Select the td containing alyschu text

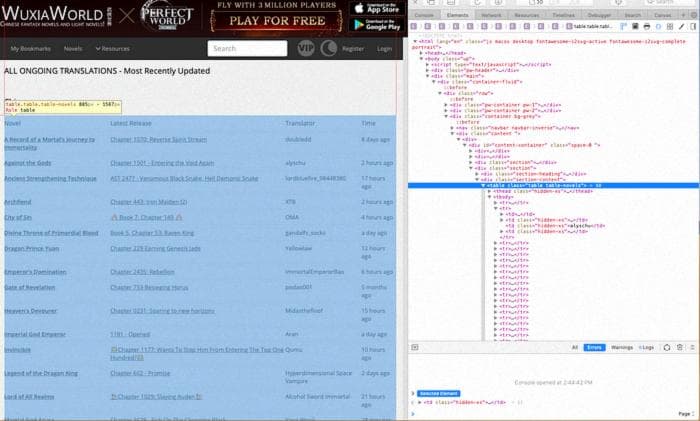click(556, 225)
